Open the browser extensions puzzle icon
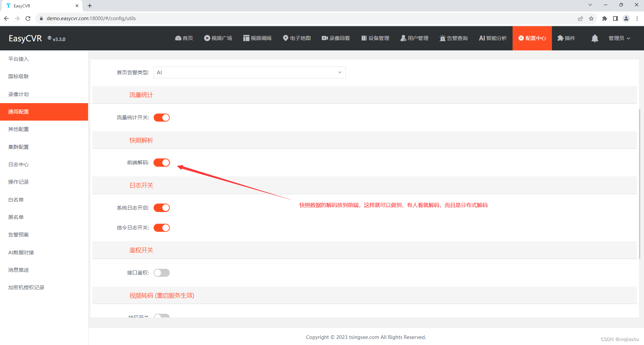Image resolution: width=644 pixels, height=345 pixels. click(x=605, y=18)
